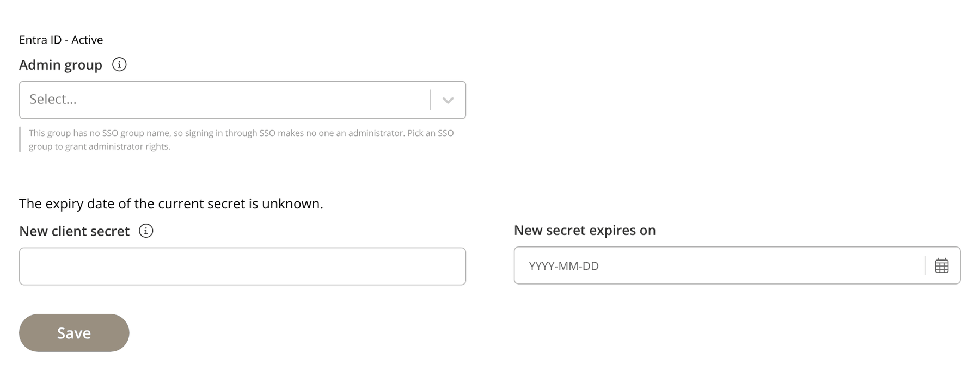The height and width of the screenshot is (371, 980).
Task: Click the divider left of the calendar icon
Action: tap(925, 265)
